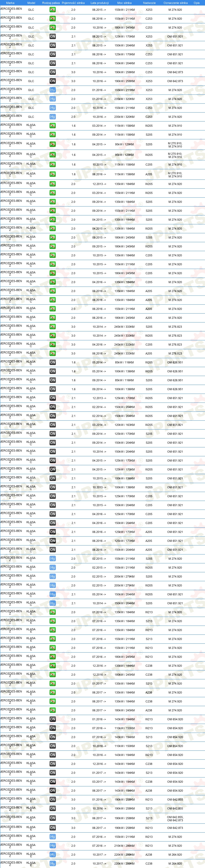Click 205kW / 279KM in Klasa C W205 row

(x=125, y=585)
